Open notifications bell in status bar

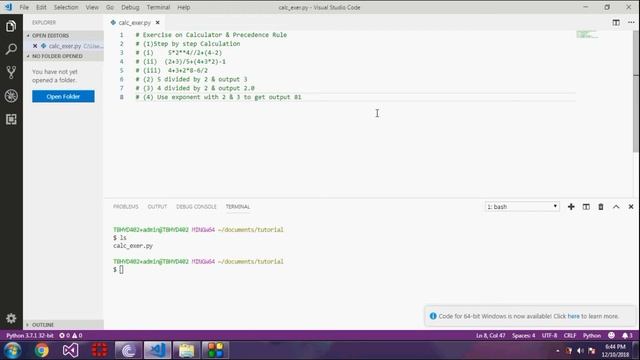tap(627, 336)
